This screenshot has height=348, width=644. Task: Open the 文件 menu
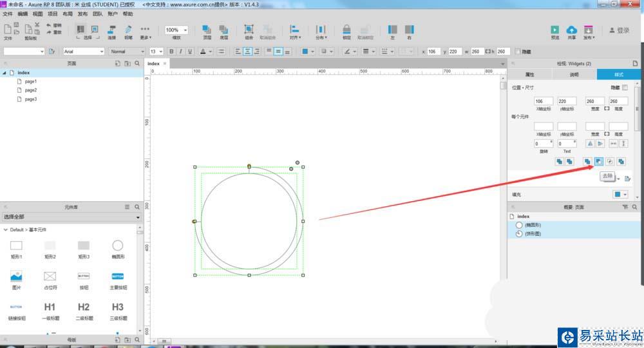(x=7, y=14)
